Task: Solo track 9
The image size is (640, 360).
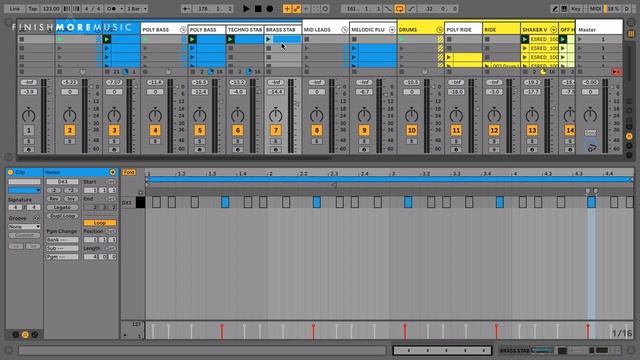Action: [364, 141]
